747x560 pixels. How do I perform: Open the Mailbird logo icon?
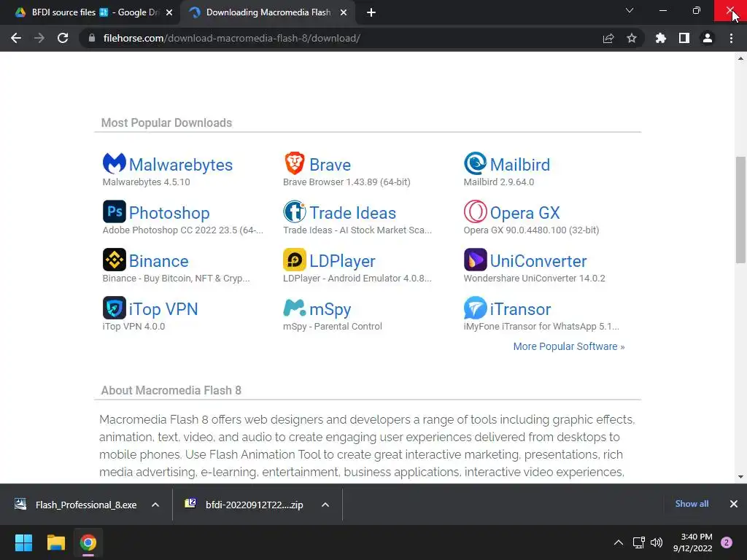pyautogui.click(x=475, y=163)
